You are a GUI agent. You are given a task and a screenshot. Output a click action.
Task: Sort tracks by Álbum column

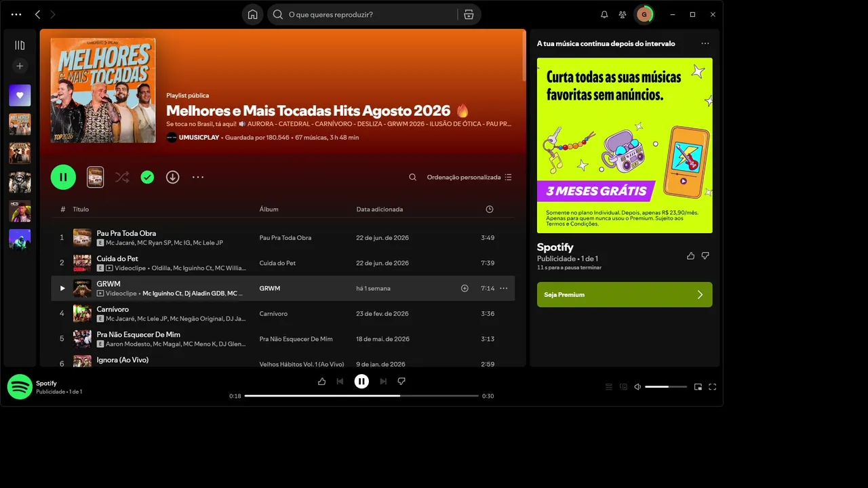tap(269, 209)
